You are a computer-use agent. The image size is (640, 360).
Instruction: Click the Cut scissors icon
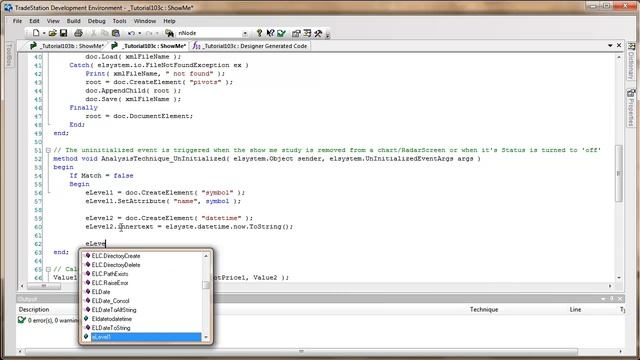[x=93, y=33]
